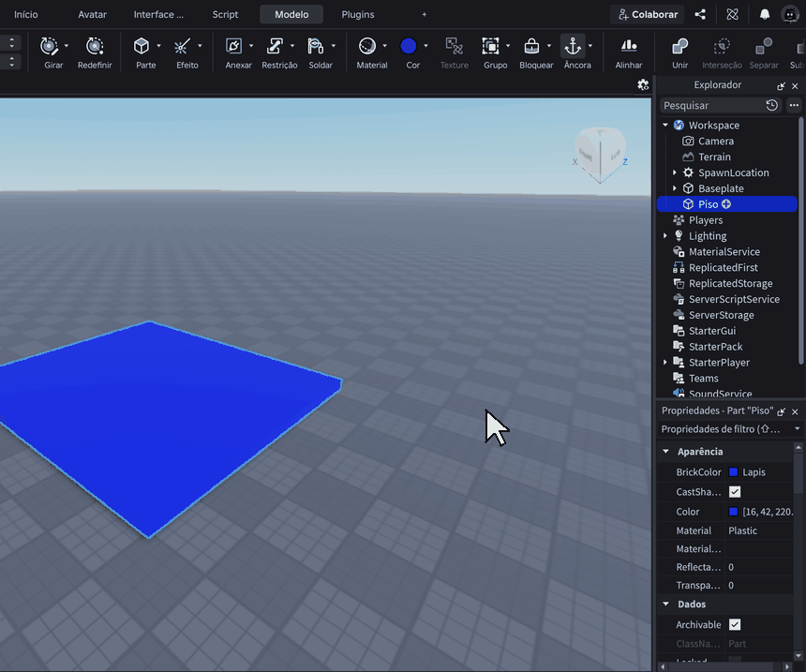Open the Parte dropdown arrow
806x672 pixels.
pos(158,46)
